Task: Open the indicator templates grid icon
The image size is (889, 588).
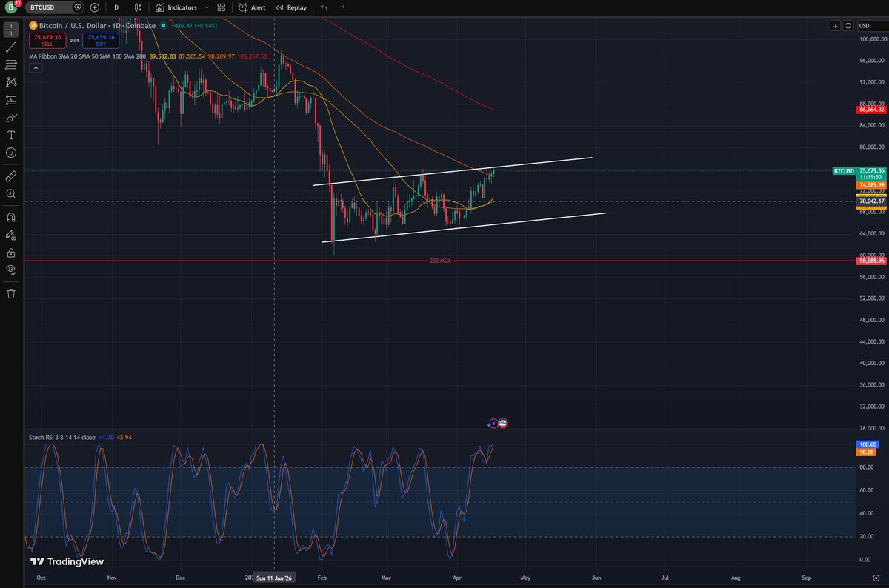Action: pyautogui.click(x=222, y=7)
